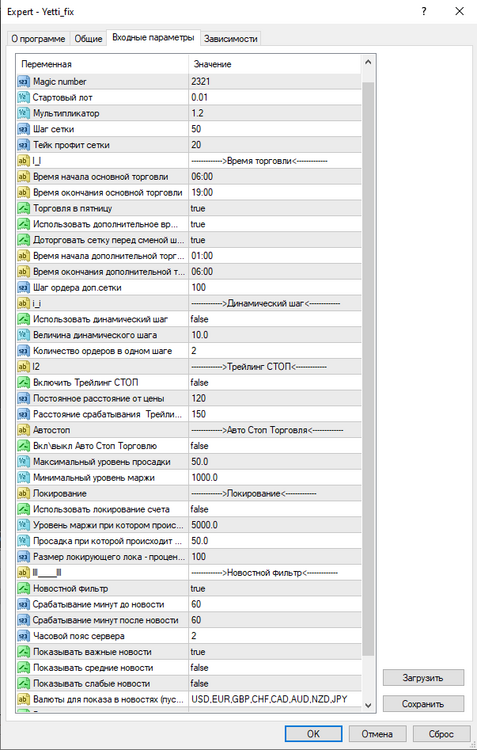
Task: Click the type icon next to Мультипликатор
Action: [23, 113]
